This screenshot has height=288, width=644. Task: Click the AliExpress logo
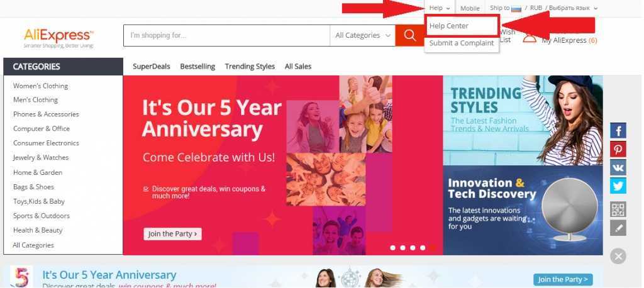(x=58, y=37)
